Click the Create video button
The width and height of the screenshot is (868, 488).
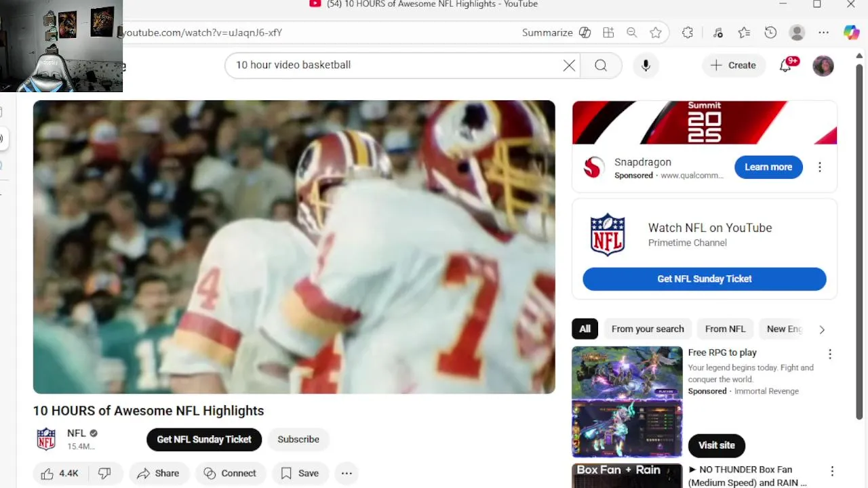tap(734, 66)
